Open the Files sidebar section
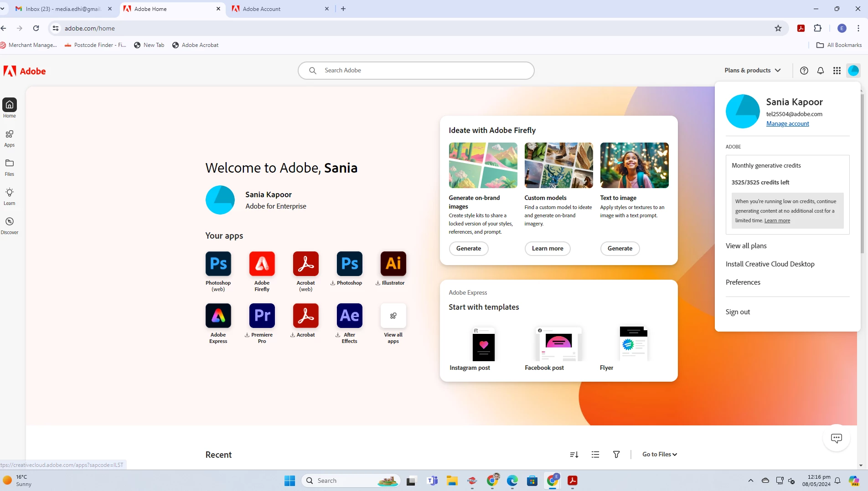 (9, 168)
